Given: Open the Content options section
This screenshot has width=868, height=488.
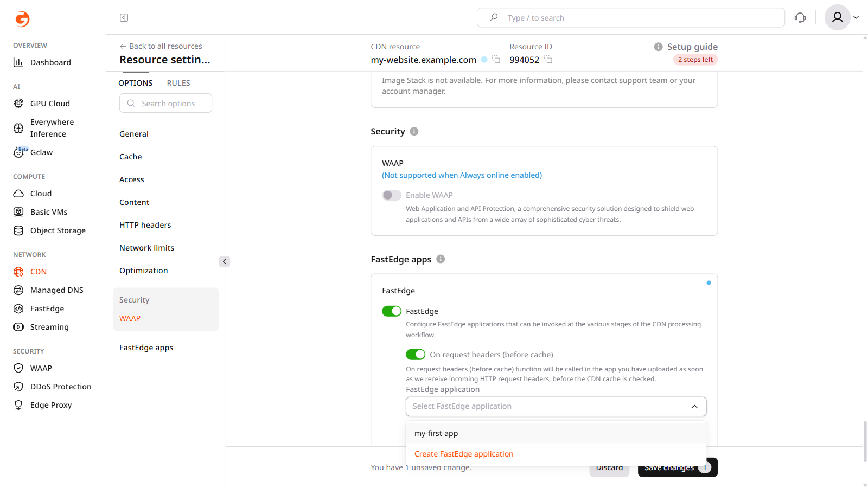Looking at the screenshot, I should point(135,202).
